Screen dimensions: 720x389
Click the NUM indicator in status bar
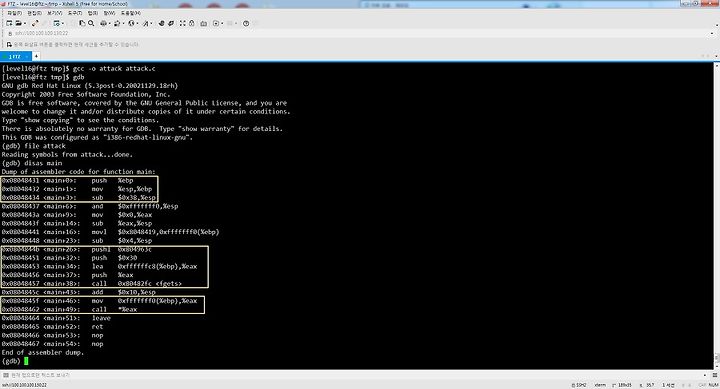pos(714,385)
